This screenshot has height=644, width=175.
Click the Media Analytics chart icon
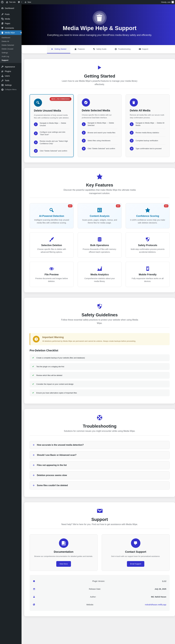[100, 268]
